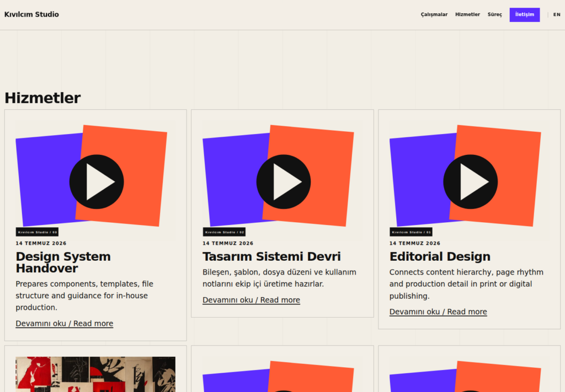Click the Hizmetler section heading
Screen dimensions: 565x392
(x=42, y=98)
